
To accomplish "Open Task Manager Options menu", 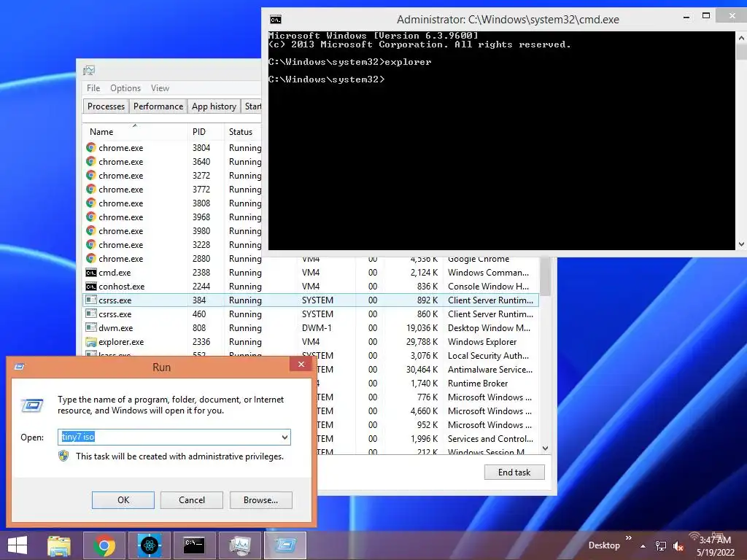I will click(125, 88).
